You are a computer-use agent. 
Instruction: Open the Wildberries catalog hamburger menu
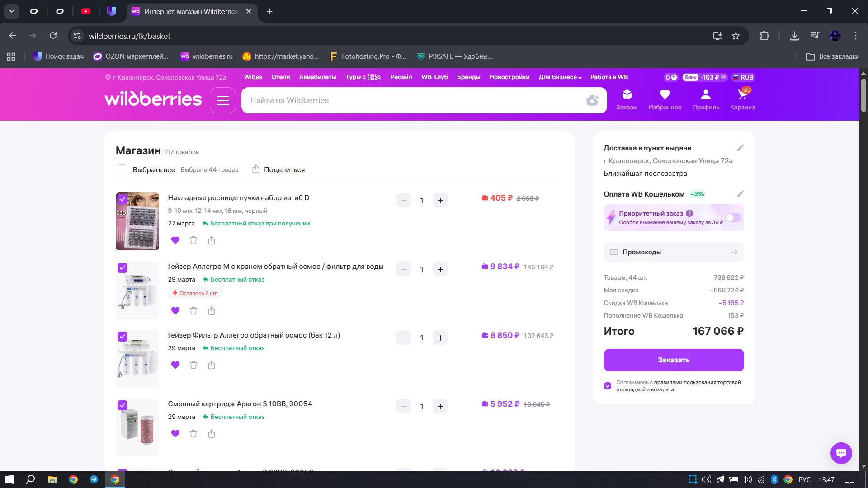click(222, 100)
